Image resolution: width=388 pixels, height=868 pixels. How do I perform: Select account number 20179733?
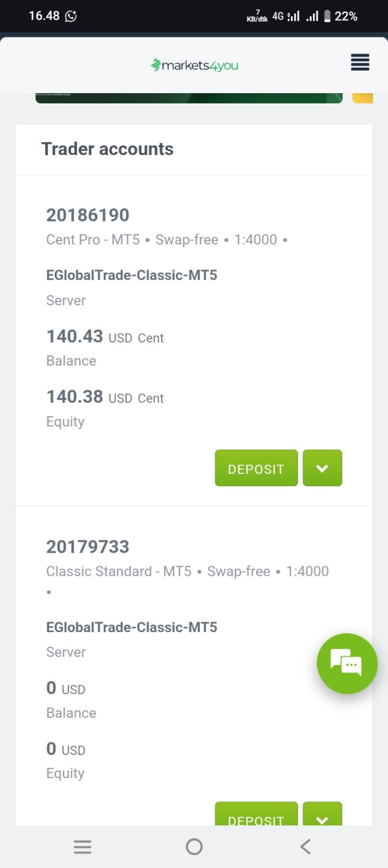click(88, 547)
